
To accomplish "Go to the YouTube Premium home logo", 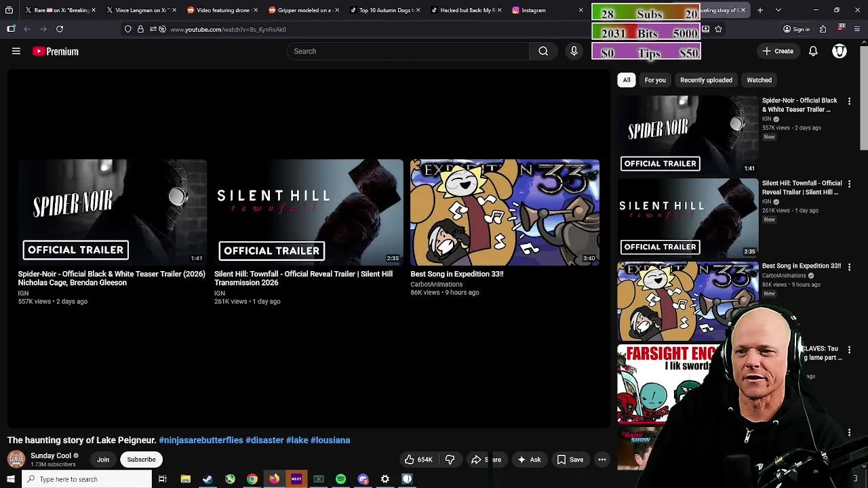I will (x=56, y=52).
